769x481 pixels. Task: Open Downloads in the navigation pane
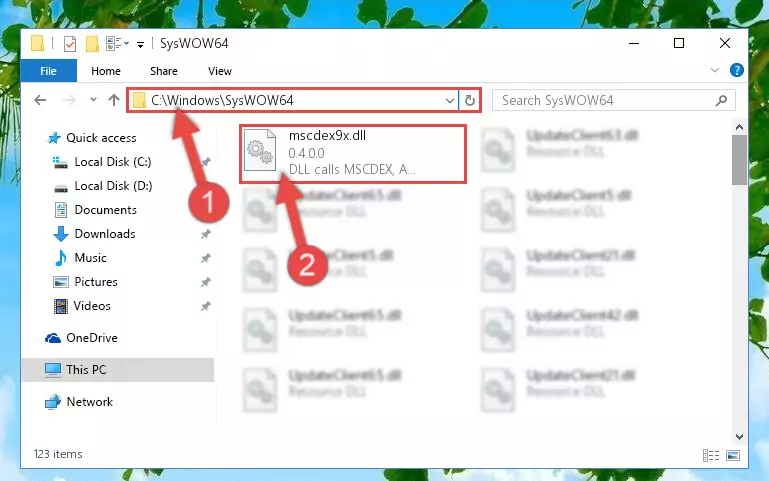point(104,234)
